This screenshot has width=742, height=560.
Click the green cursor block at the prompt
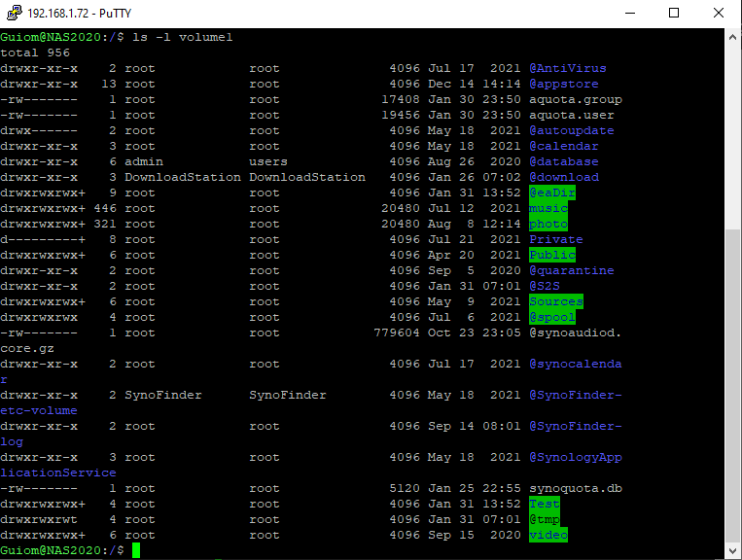[x=136, y=551]
